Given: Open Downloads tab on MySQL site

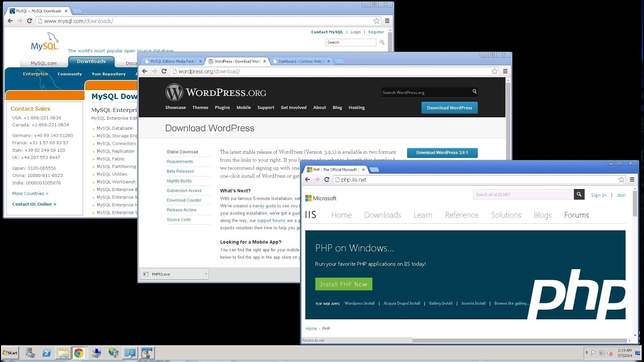Looking at the screenshot, I should coord(91,61).
